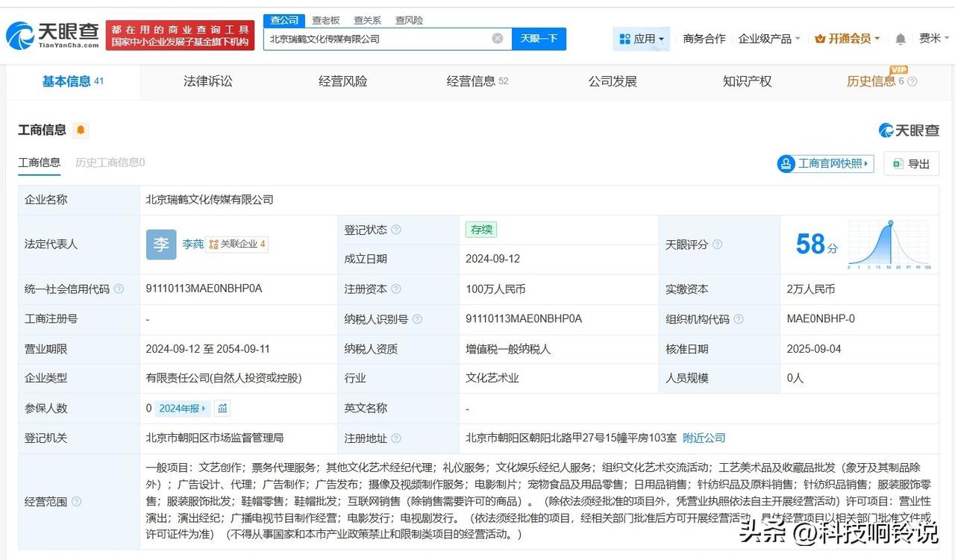Viewport: 955px width, 560px height.
Task: Click the red 国家中小企业发展子基金旗下机构 banner
Action: [181, 36]
